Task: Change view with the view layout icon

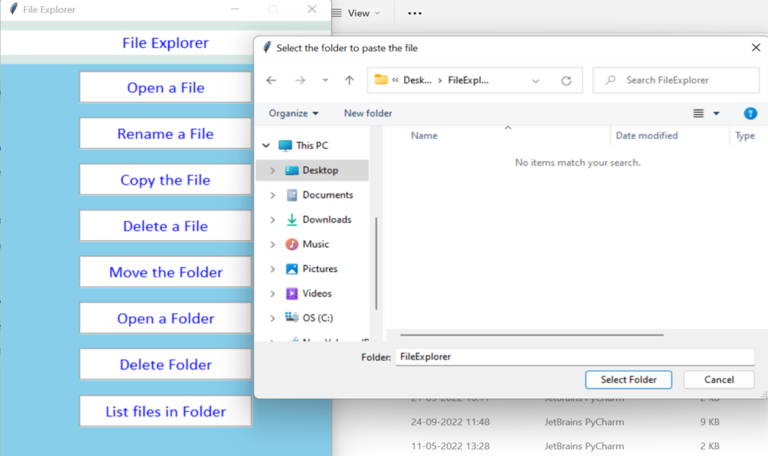Action: [698, 113]
